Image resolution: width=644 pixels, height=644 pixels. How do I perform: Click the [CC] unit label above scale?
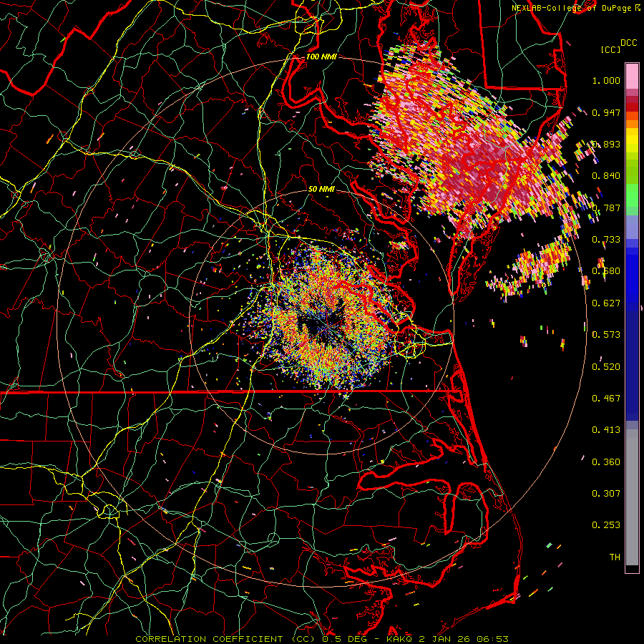click(x=610, y=49)
